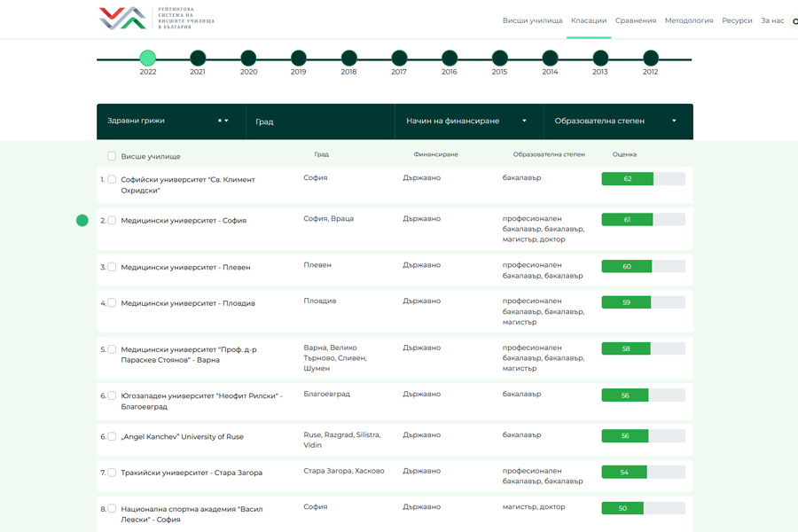This screenshot has height=532, width=798.
Task: Select the 2012 timeline year
Action: [x=651, y=58]
